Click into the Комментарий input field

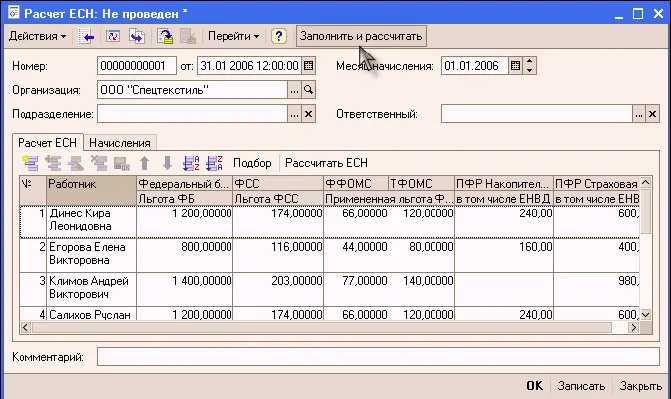click(378, 357)
